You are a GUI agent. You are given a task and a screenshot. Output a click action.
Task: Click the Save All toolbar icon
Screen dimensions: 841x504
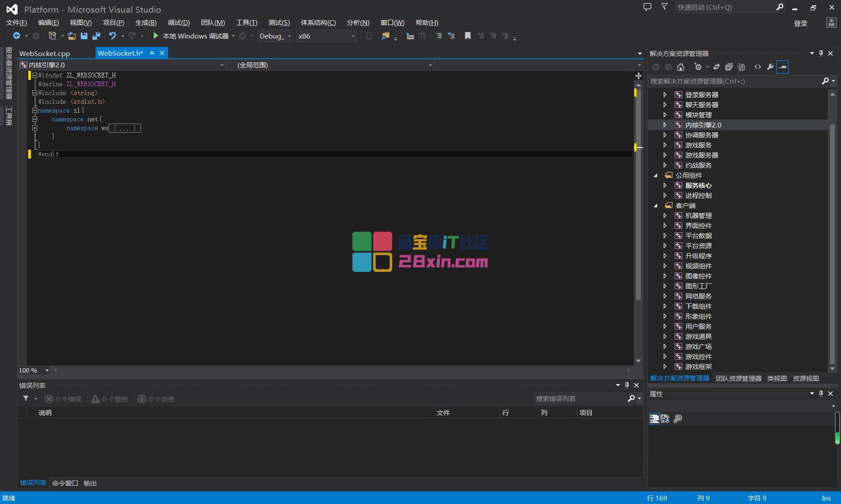96,36
